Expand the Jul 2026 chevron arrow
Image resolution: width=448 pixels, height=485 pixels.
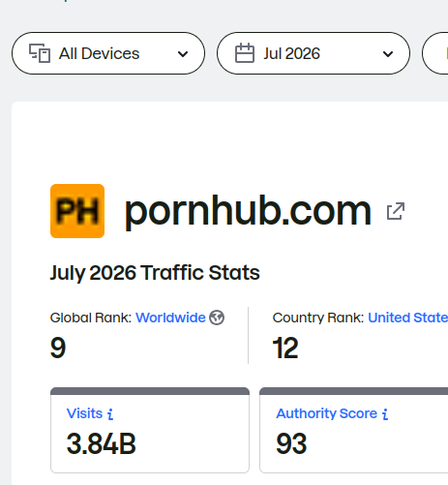[388, 54]
